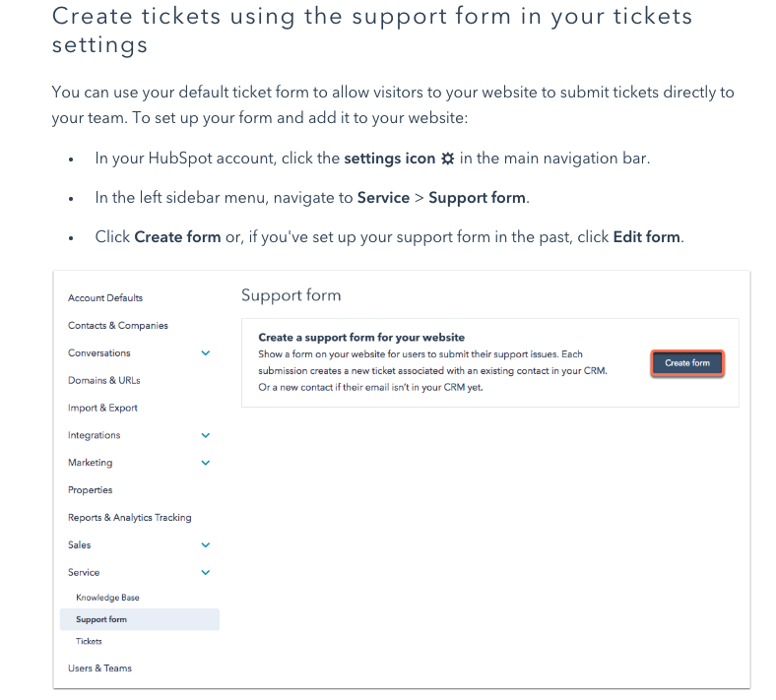Go to Users & Teams
The width and height of the screenshot is (776, 700).
click(x=99, y=668)
